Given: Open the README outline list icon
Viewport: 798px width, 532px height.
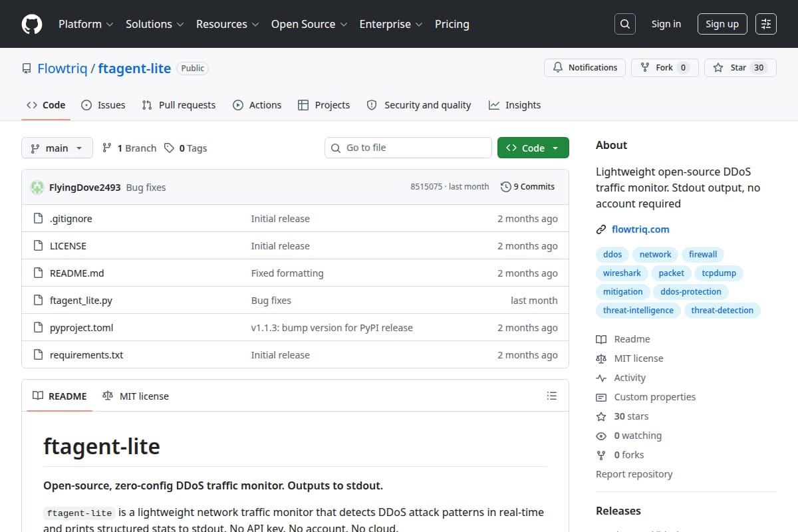Looking at the screenshot, I should (551, 396).
